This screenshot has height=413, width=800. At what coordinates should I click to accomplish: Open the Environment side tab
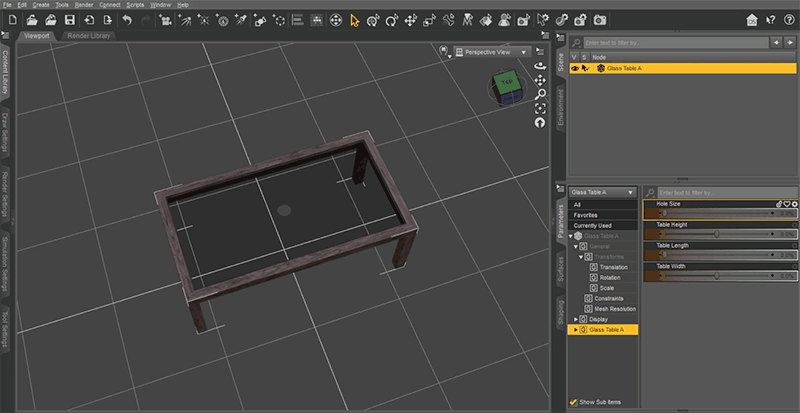561,107
